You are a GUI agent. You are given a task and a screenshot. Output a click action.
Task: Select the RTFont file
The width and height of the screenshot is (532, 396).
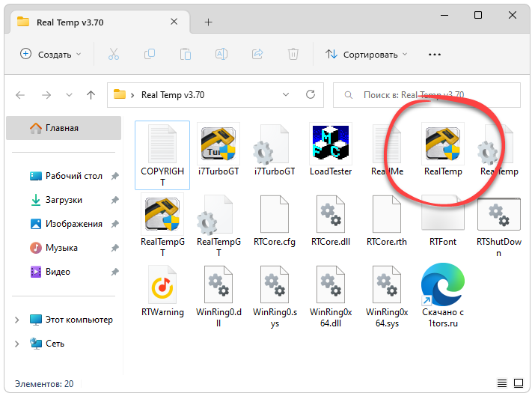443,221
